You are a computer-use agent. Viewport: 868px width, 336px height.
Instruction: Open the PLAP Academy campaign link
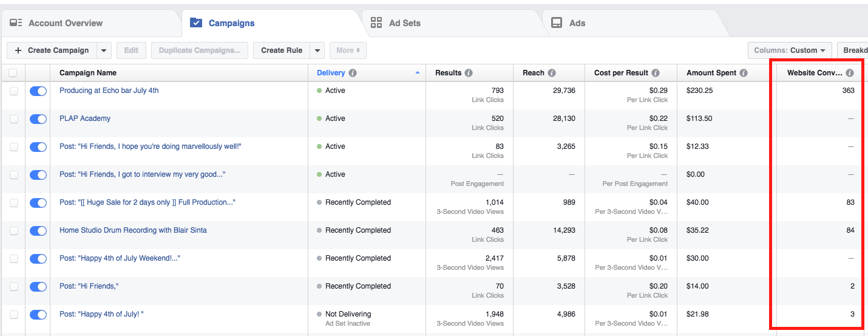85,118
